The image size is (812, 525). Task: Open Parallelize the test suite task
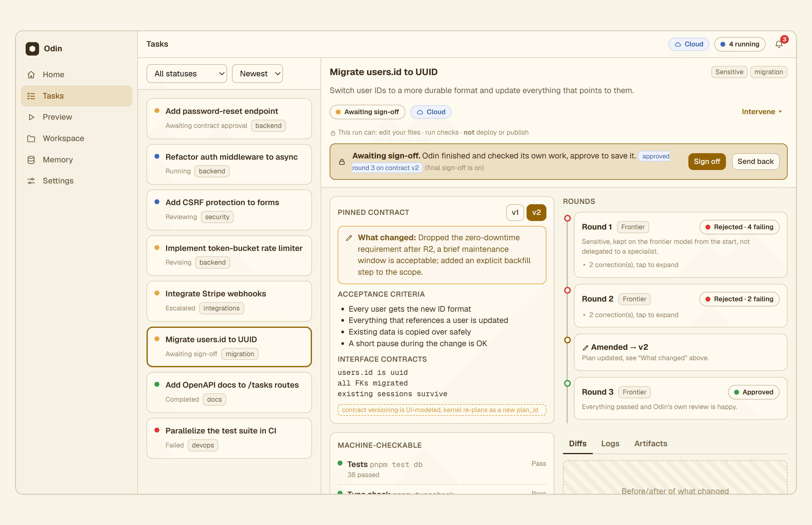229,438
